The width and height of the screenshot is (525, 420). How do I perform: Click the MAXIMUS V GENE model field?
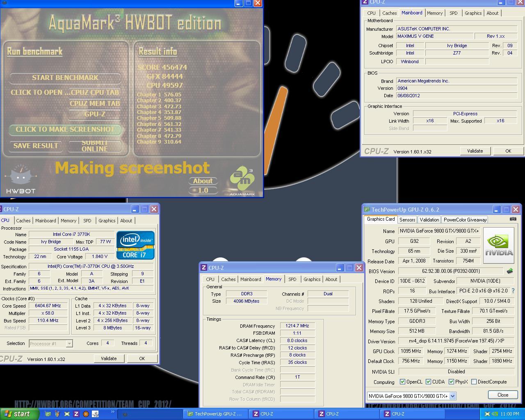[435, 36]
